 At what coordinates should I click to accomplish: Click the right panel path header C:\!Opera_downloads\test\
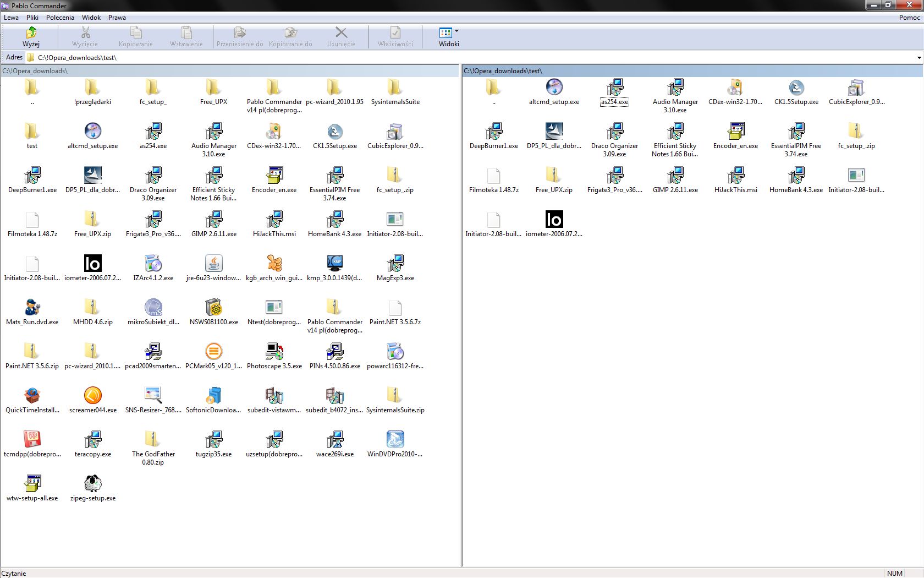pyautogui.click(x=692, y=71)
